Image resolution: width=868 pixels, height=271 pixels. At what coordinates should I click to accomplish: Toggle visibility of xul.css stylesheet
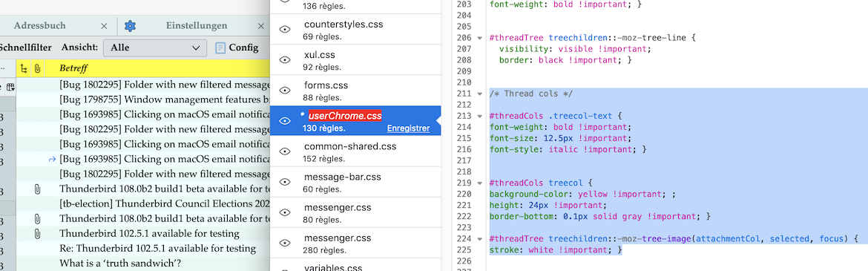285,60
